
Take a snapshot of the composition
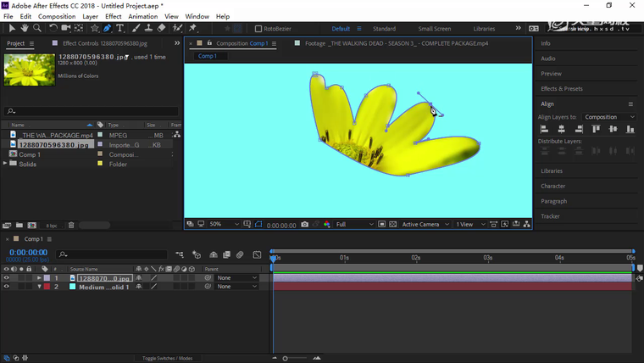(x=304, y=225)
